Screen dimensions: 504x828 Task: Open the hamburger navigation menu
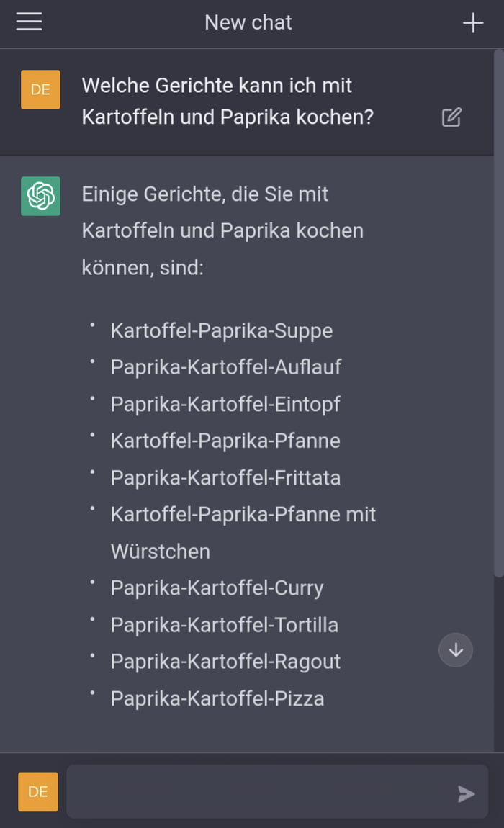tap(29, 22)
